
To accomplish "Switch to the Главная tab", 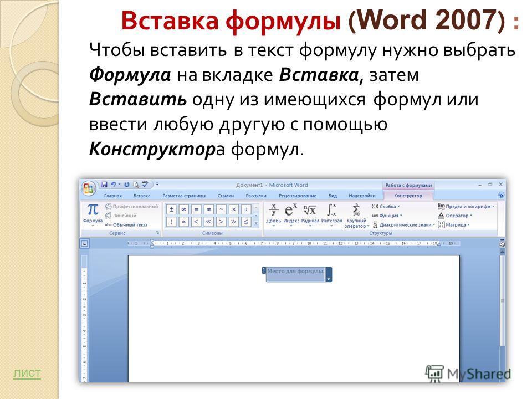I will point(112,196).
